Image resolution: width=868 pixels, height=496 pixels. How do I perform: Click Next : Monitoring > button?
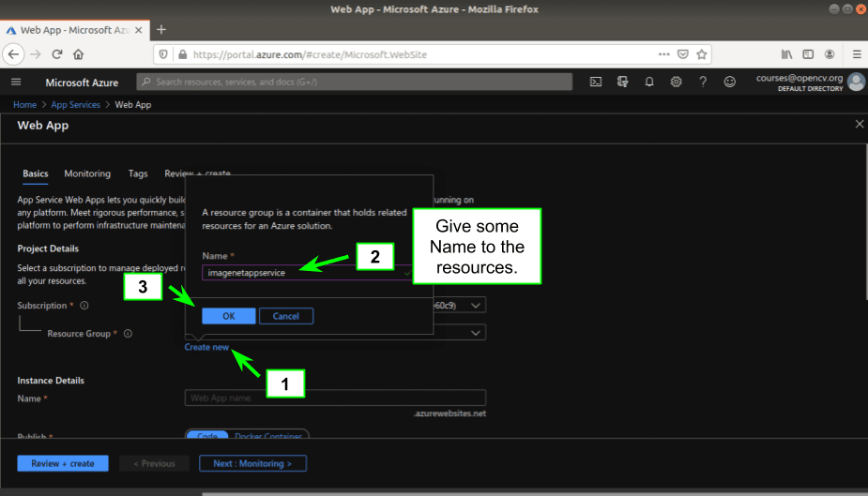click(252, 463)
